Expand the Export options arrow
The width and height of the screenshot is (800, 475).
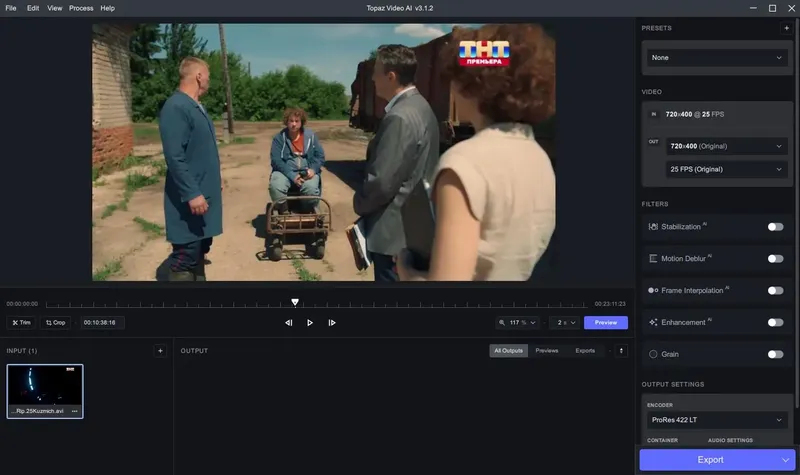[785, 460]
